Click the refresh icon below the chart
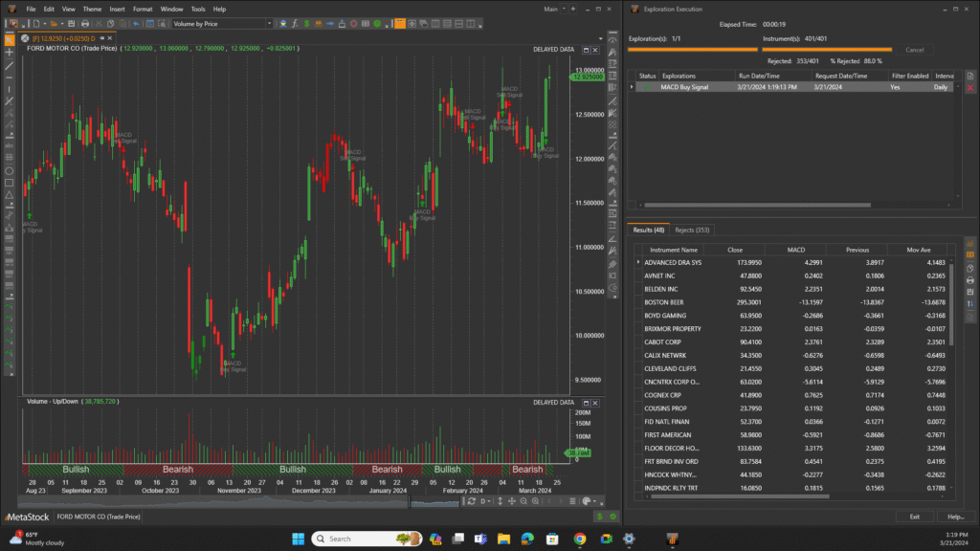This screenshot has height=551, width=980. [469, 501]
